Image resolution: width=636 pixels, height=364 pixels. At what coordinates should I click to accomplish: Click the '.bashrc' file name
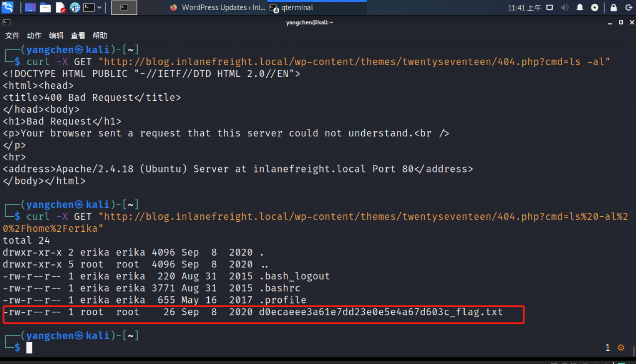pos(280,288)
